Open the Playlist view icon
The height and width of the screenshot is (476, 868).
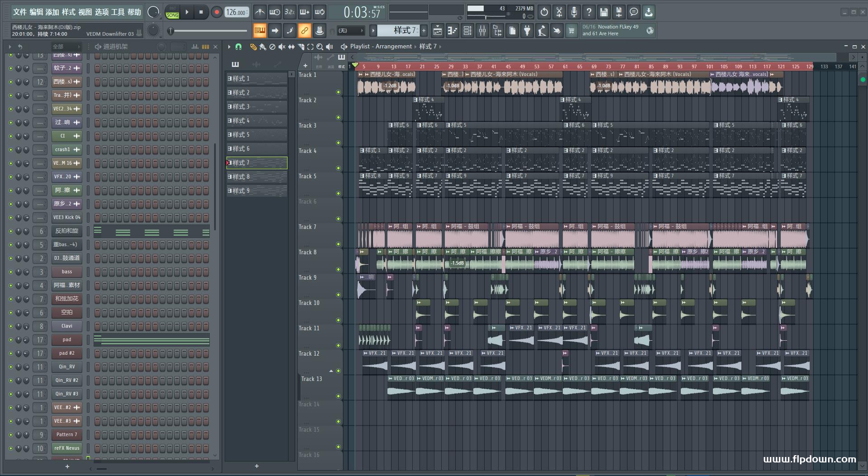[437, 31]
